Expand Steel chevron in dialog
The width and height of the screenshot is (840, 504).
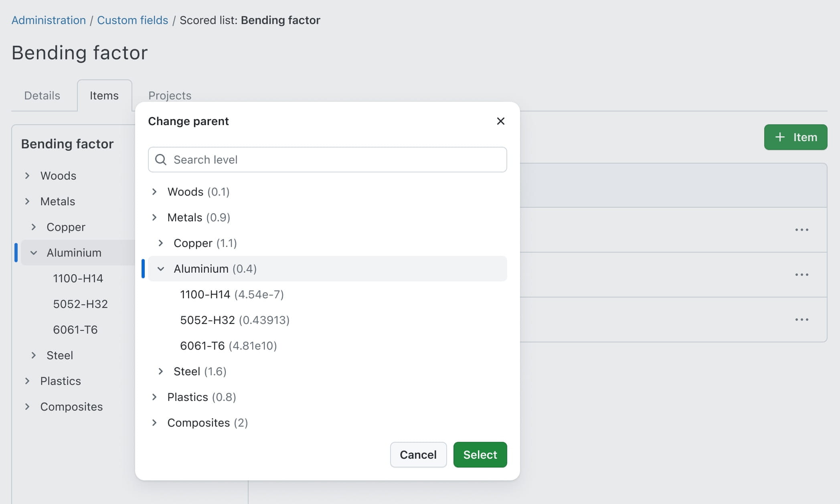pyautogui.click(x=161, y=371)
